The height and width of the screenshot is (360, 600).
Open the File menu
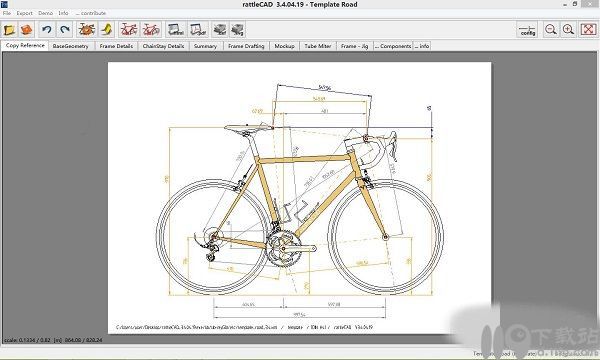(x=7, y=13)
